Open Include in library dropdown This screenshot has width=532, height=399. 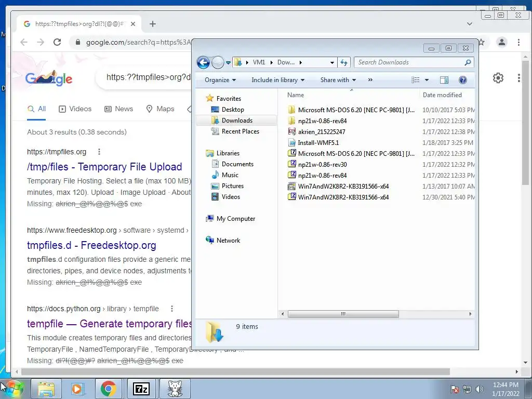click(278, 80)
